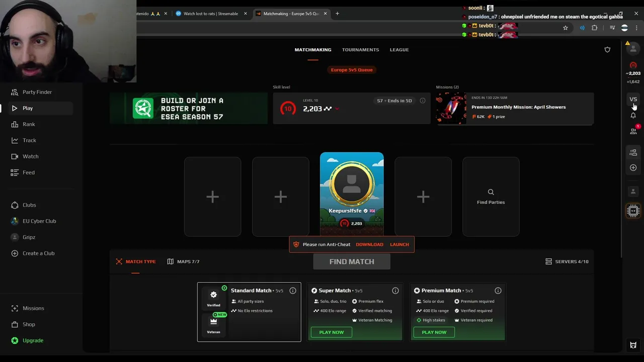644x362 pixels.
Task: Click the bottom-right chat icon
Action: pos(633,345)
